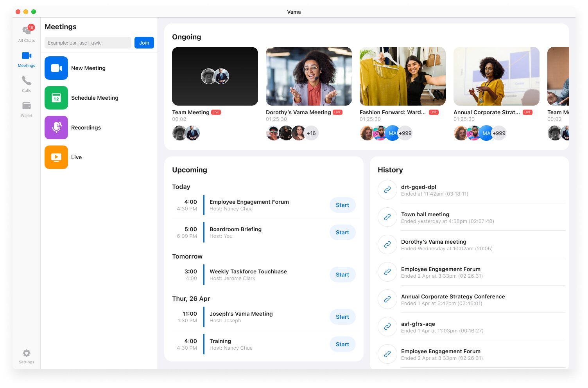Open Annual Corporate Strategy live thumbnail
588x388 pixels.
pos(497,76)
